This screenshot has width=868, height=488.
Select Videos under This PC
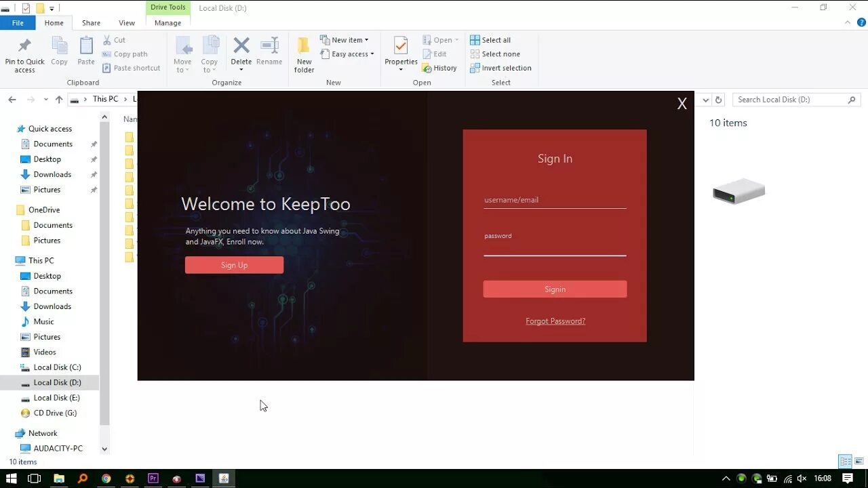coord(45,352)
